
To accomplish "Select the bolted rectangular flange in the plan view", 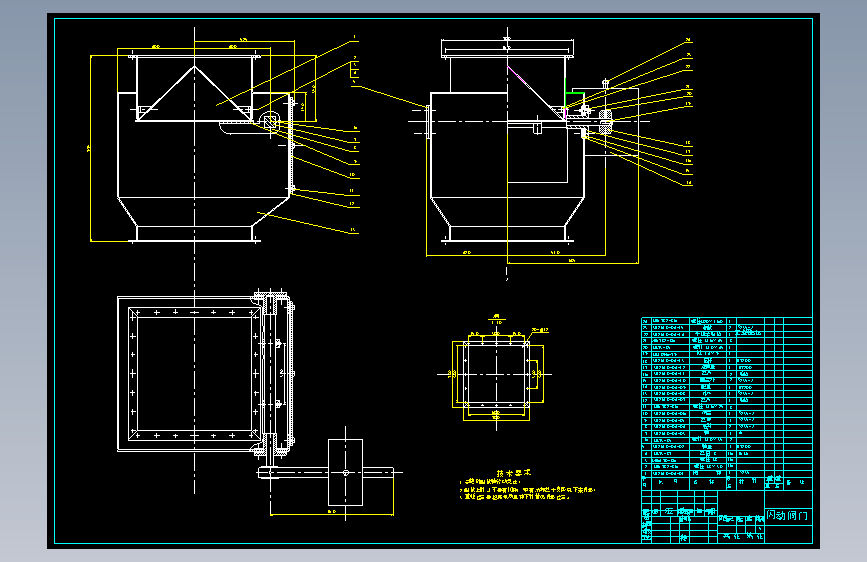I will (194, 374).
